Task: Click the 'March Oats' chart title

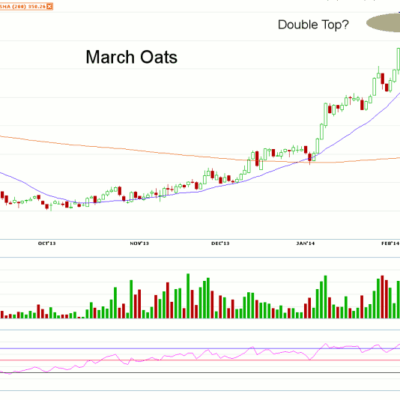Action: click(132, 57)
